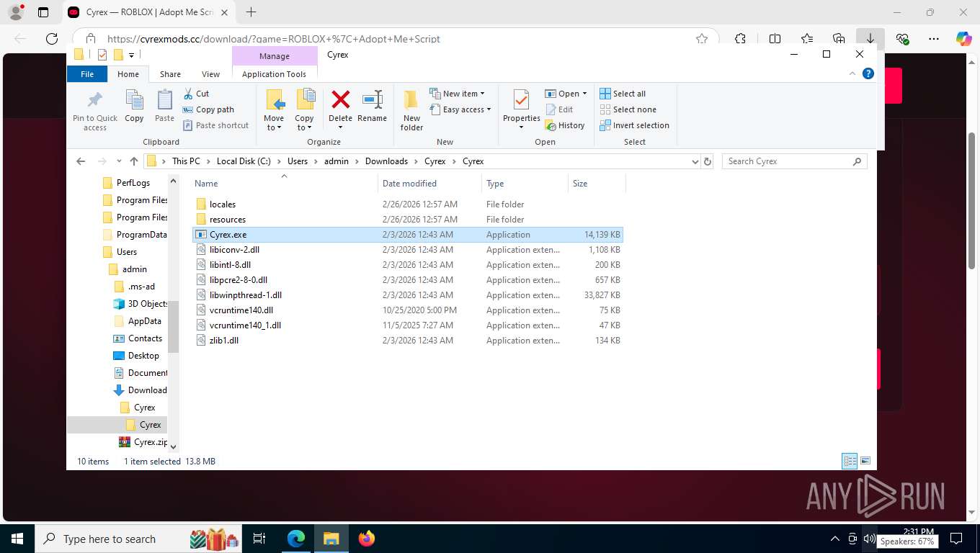Refresh the Cyrex folder view
The height and width of the screenshot is (553, 980).
708,161
